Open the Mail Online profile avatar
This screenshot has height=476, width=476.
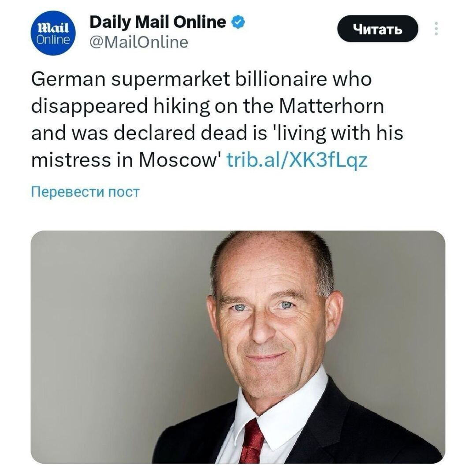[53, 33]
